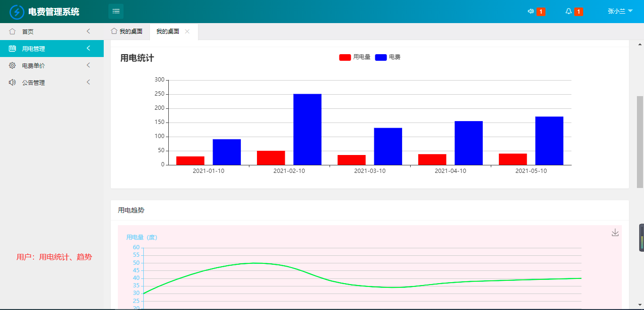This screenshot has height=310, width=644.
Task: Click the lightning bolt logo icon
Action: (x=17, y=12)
